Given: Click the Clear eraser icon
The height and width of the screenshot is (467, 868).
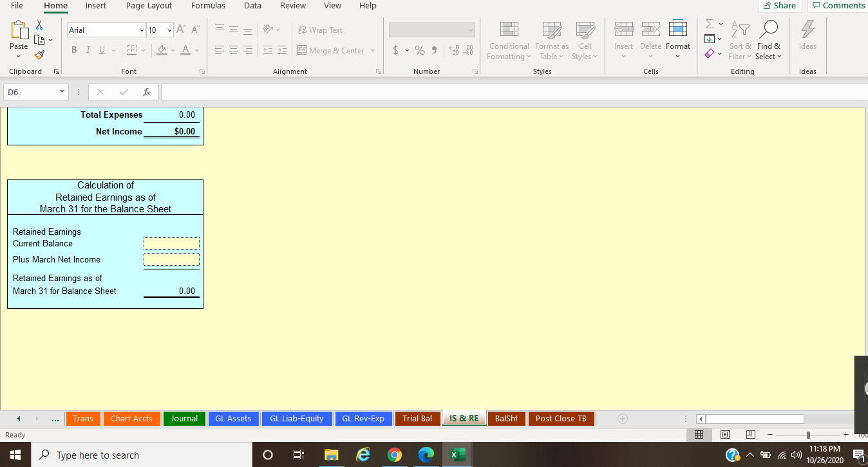Looking at the screenshot, I should click(x=709, y=53).
